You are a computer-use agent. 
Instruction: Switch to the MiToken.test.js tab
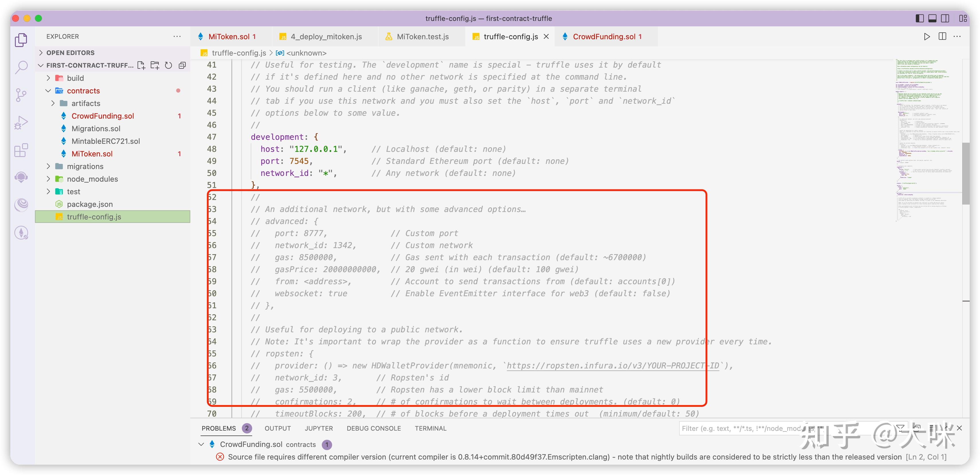click(422, 36)
